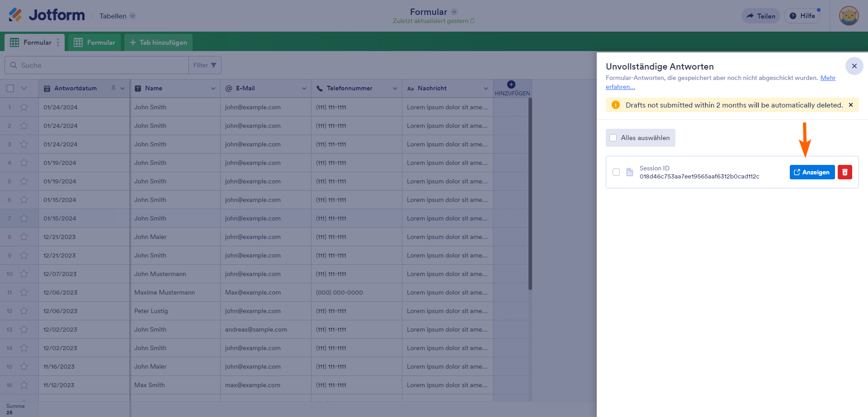The image size is (868, 417).
Task: Star row 8 as favorite
Action: tap(24, 237)
